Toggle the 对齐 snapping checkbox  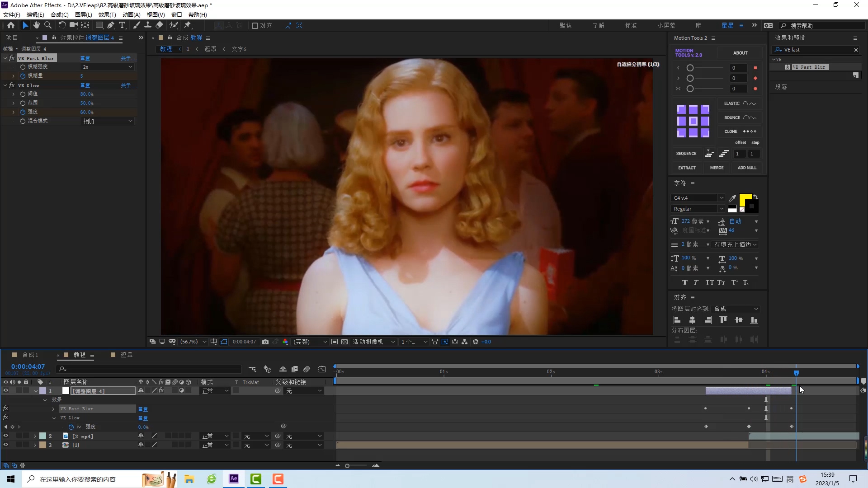tap(255, 26)
